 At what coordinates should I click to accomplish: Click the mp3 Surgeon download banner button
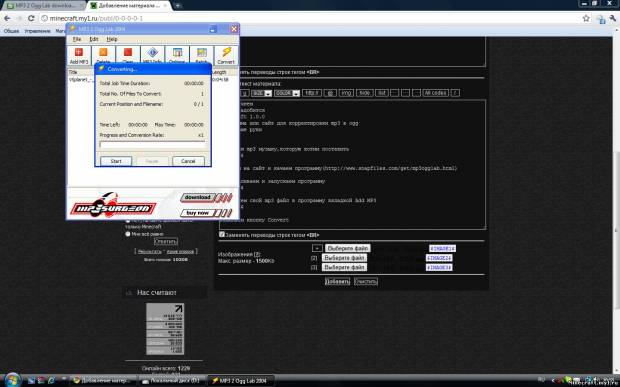[x=206, y=197]
